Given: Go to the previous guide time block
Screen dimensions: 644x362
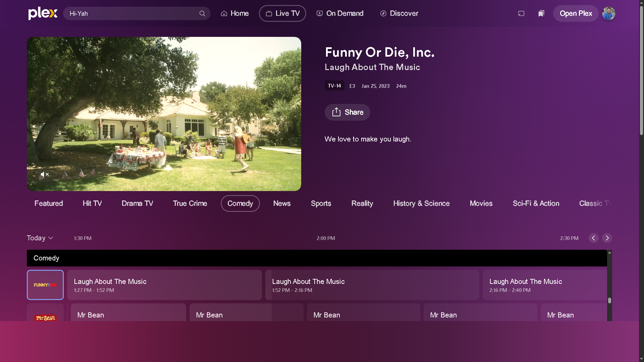Looking at the screenshot, I should pos(593,238).
